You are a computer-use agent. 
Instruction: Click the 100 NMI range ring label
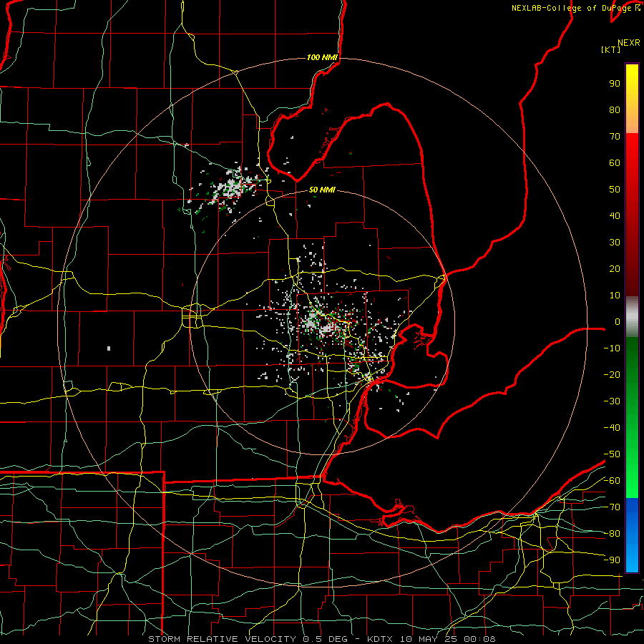[x=322, y=57]
